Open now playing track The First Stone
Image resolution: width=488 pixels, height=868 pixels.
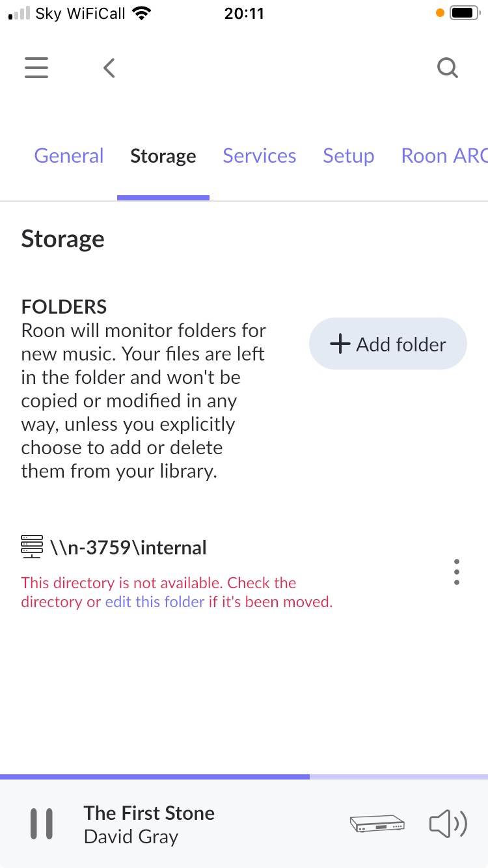coord(149,813)
